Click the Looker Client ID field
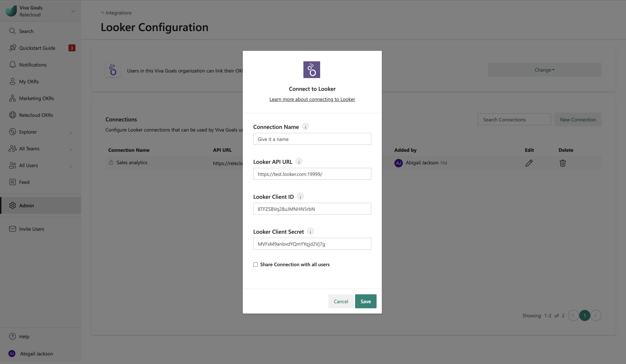The height and width of the screenshot is (364, 626). click(x=312, y=209)
